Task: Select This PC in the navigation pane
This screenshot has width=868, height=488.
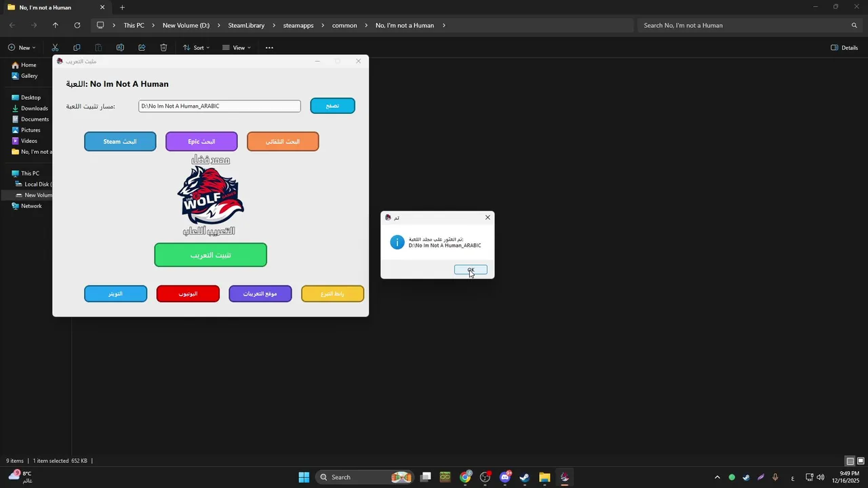Action: (x=30, y=174)
